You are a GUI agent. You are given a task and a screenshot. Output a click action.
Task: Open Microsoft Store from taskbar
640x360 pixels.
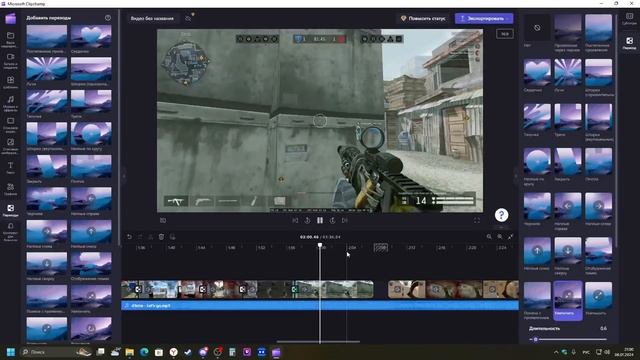[159, 352]
